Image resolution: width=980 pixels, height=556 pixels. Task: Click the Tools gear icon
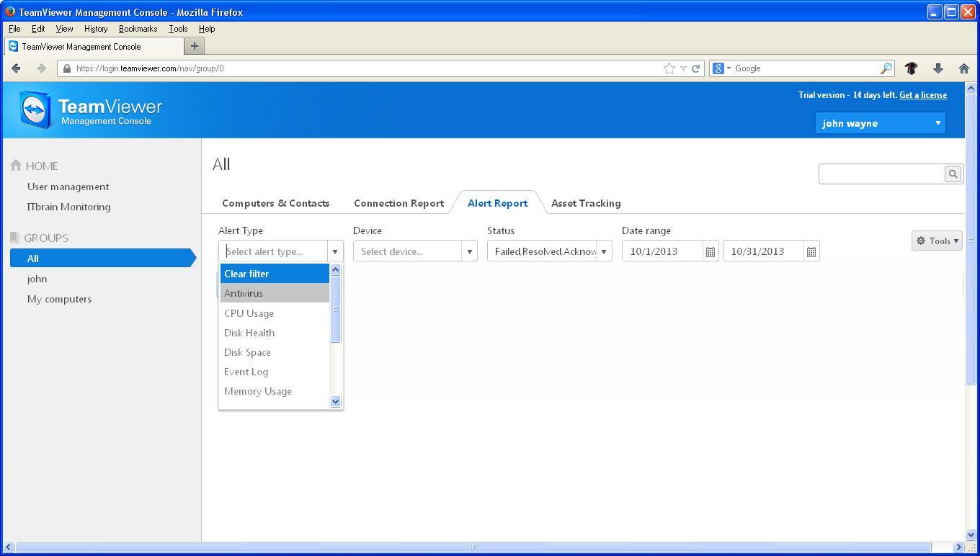(x=920, y=241)
